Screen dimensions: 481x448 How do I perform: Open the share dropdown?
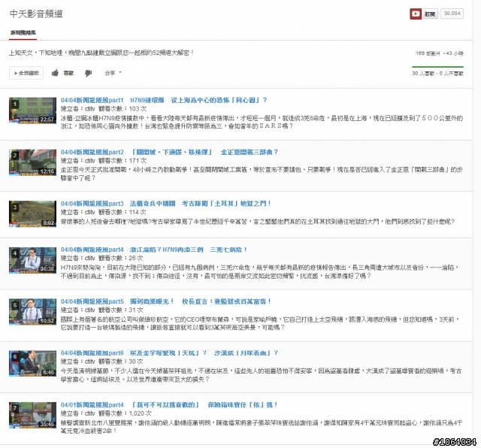pyautogui.click(x=113, y=73)
